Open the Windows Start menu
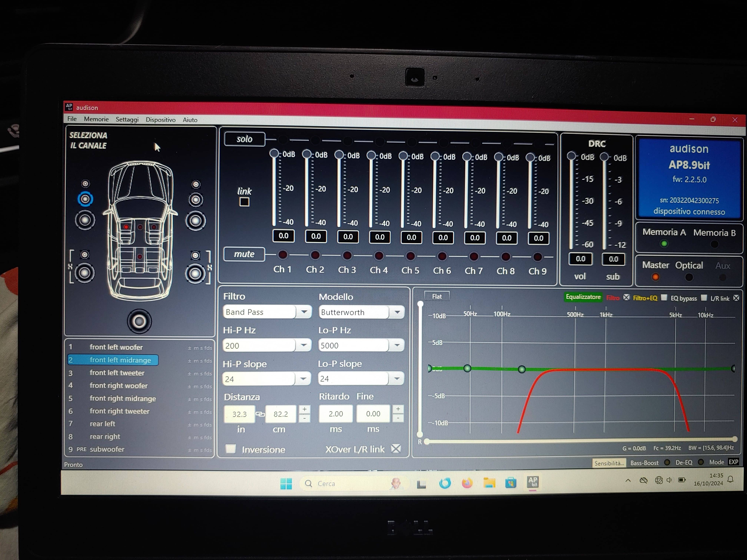The width and height of the screenshot is (747, 560). click(286, 483)
